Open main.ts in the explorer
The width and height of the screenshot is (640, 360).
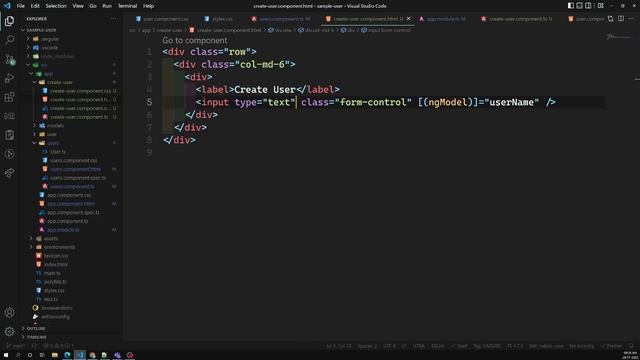click(x=52, y=273)
